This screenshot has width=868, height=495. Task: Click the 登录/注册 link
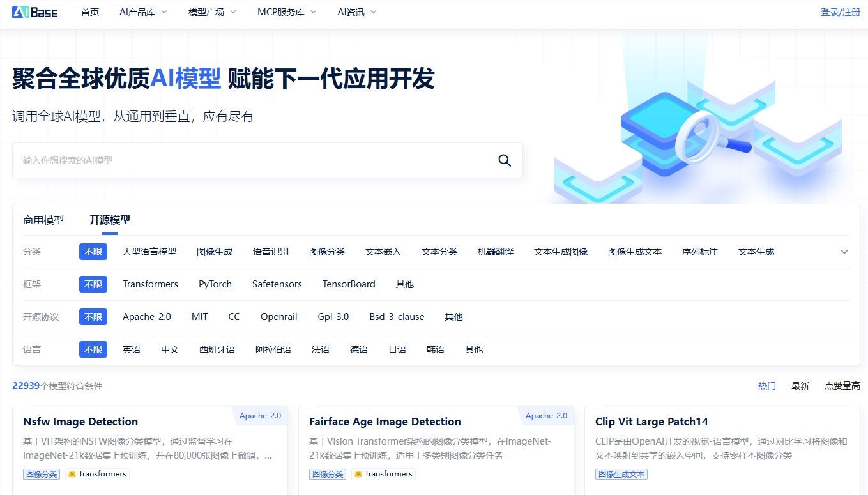(x=841, y=11)
